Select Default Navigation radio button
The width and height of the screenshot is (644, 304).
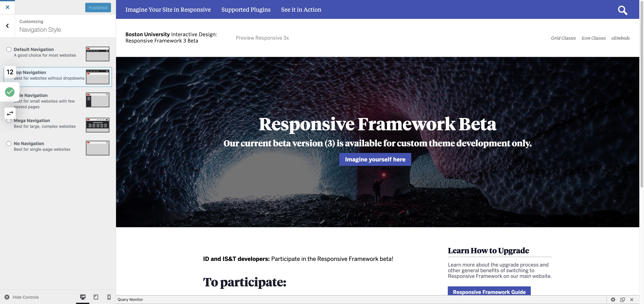[9, 49]
